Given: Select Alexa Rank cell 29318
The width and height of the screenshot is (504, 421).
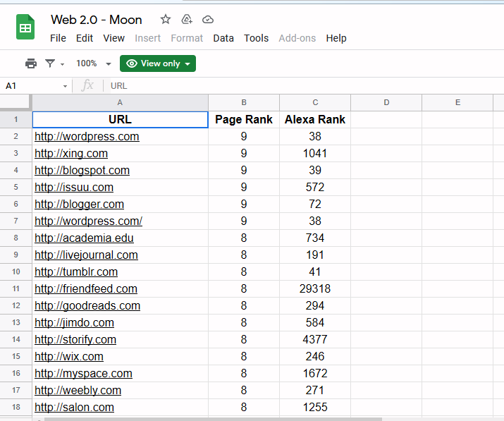Looking at the screenshot, I should pos(315,289).
